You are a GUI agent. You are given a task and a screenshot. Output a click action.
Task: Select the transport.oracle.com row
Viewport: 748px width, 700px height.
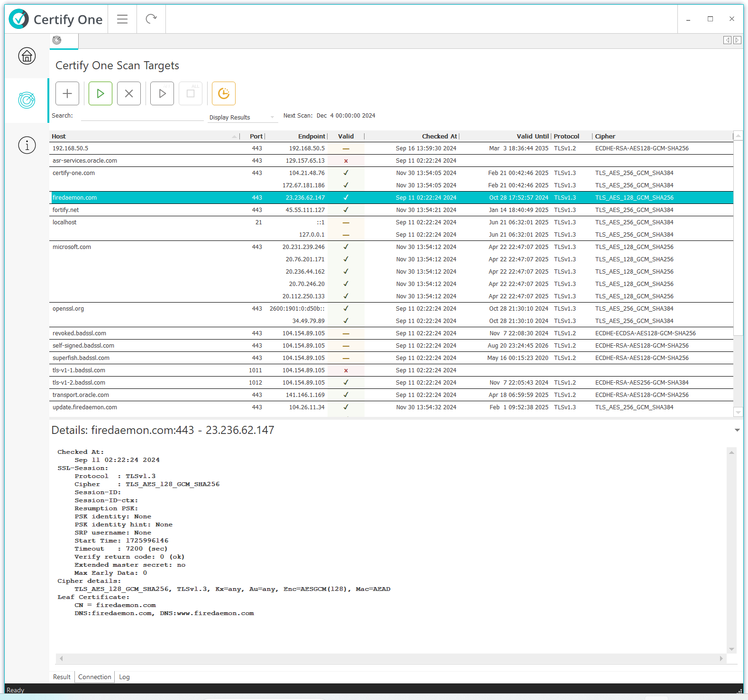tap(392, 395)
